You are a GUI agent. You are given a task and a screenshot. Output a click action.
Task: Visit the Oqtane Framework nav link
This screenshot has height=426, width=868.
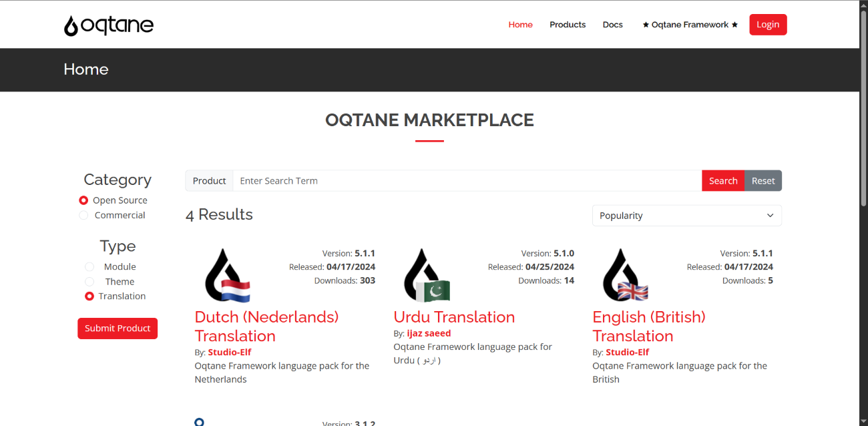(690, 25)
